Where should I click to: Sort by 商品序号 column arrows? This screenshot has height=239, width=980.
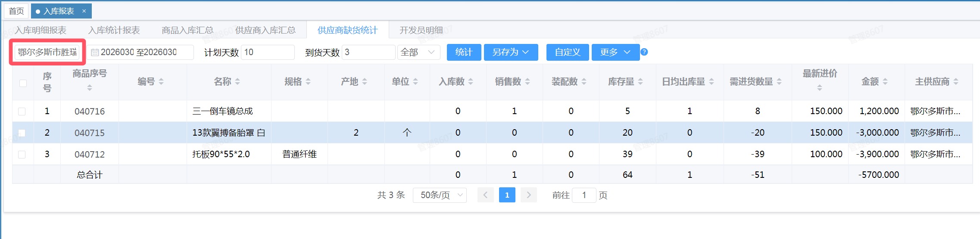(x=90, y=88)
